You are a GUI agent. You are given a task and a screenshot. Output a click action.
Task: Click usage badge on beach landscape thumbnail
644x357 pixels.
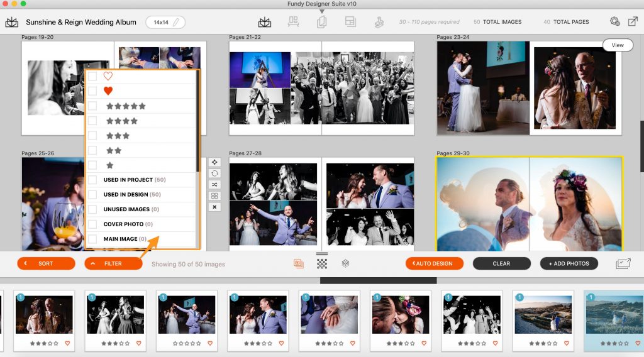519,297
